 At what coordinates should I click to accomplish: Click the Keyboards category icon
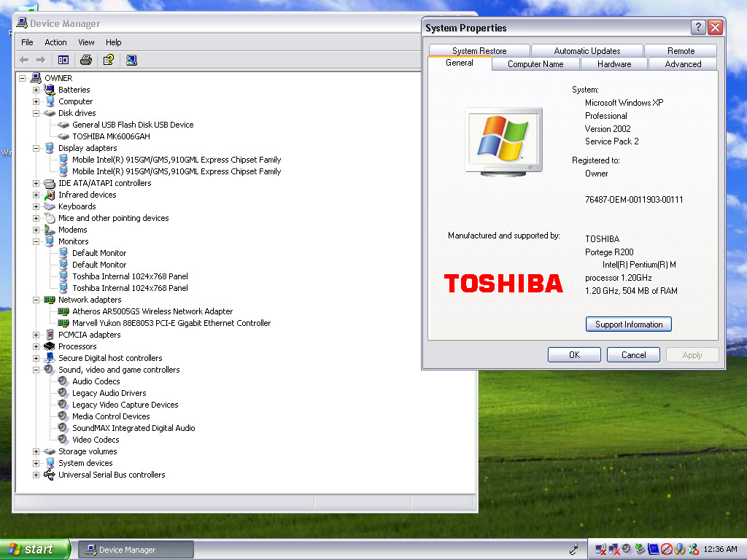click(x=50, y=206)
